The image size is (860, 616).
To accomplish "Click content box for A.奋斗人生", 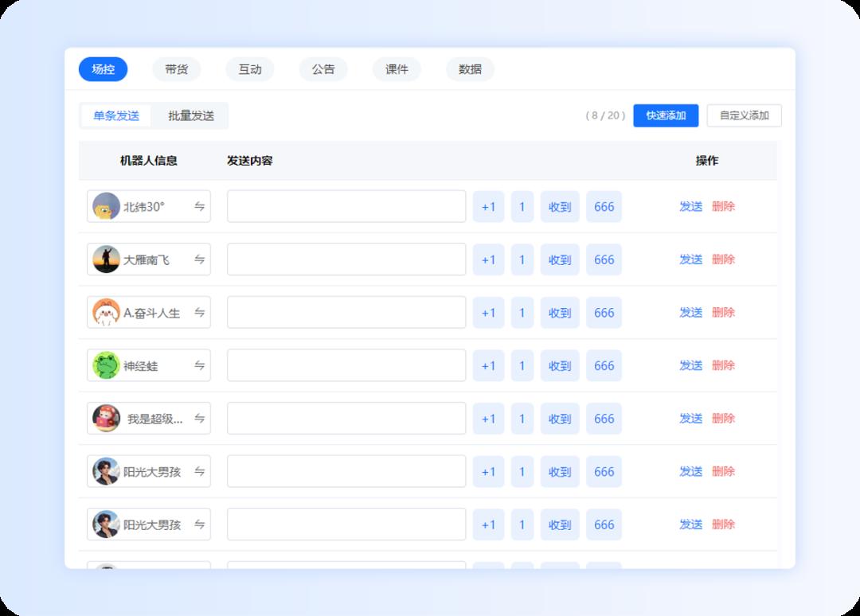I will (x=346, y=313).
